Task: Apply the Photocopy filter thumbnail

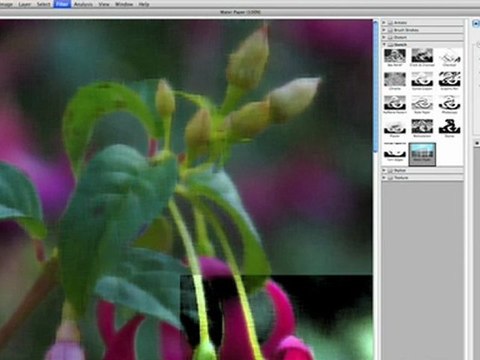Action: point(449,103)
